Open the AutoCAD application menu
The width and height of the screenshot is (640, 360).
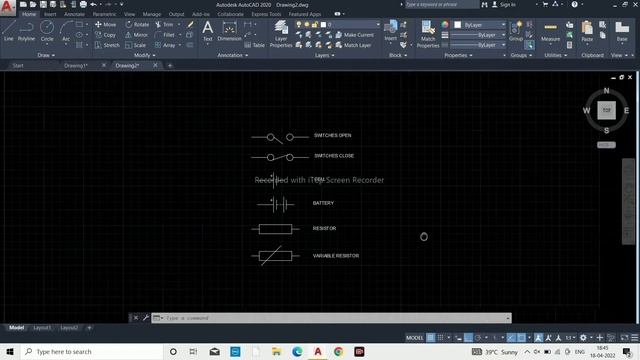(x=7, y=7)
